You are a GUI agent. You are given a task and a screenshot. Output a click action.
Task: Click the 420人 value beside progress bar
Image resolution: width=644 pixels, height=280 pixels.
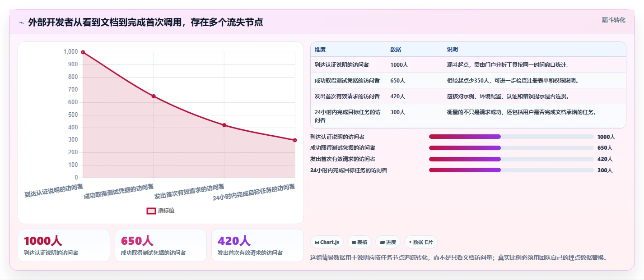[x=605, y=159]
